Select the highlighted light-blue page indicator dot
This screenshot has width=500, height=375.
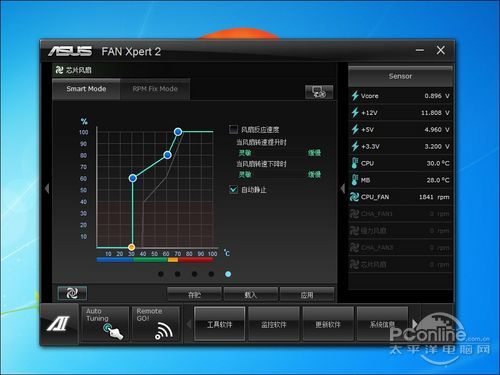point(228,274)
